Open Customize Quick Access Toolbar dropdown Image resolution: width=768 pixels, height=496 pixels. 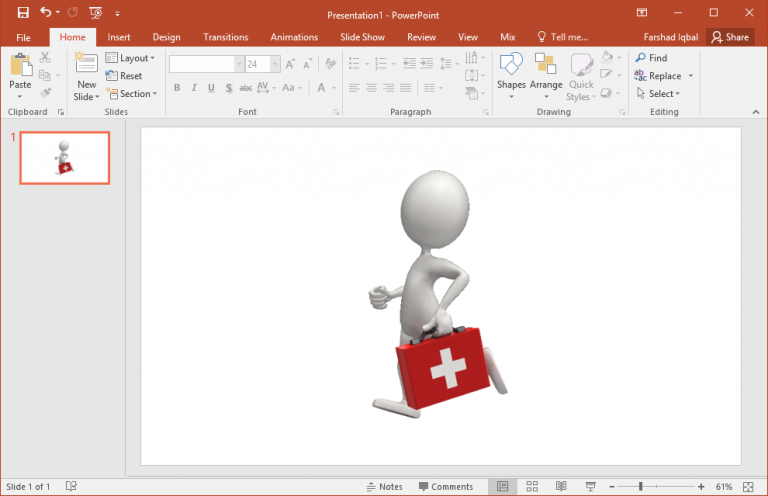118,14
